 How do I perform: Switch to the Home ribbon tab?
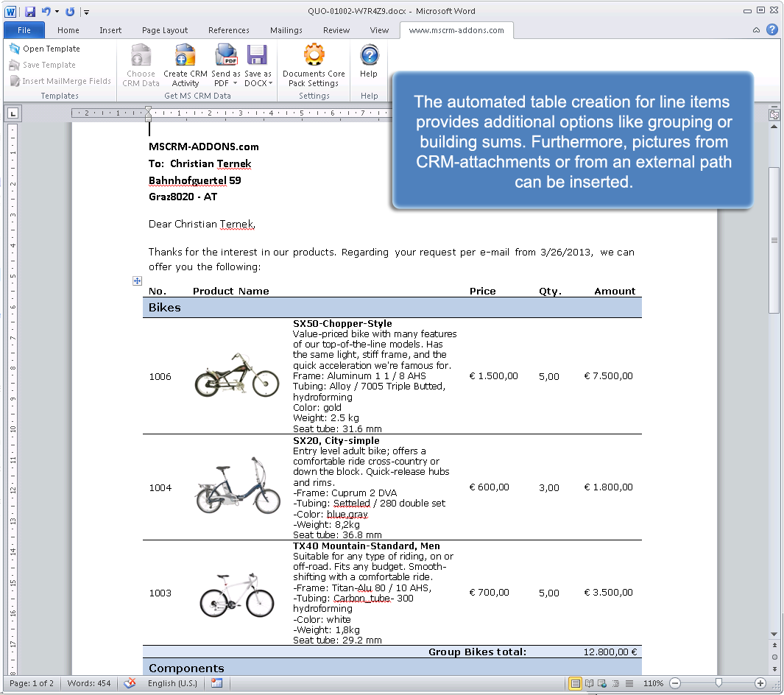tap(68, 30)
